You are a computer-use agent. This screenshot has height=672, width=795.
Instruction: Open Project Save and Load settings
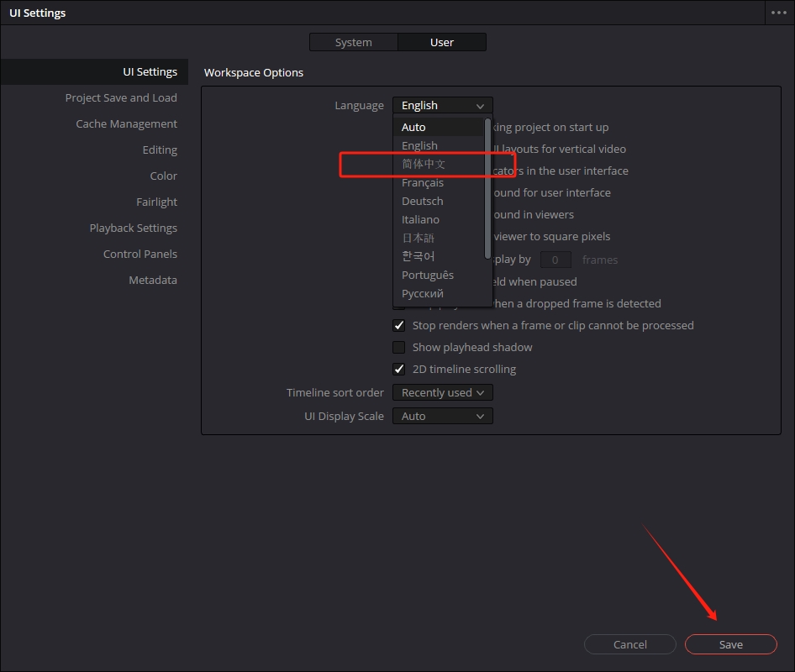tap(121, 97)
